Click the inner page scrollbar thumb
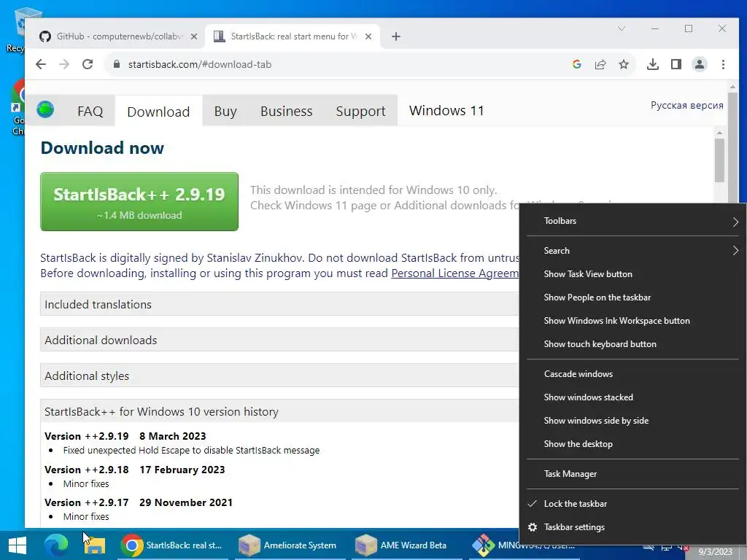 (719, 160)
